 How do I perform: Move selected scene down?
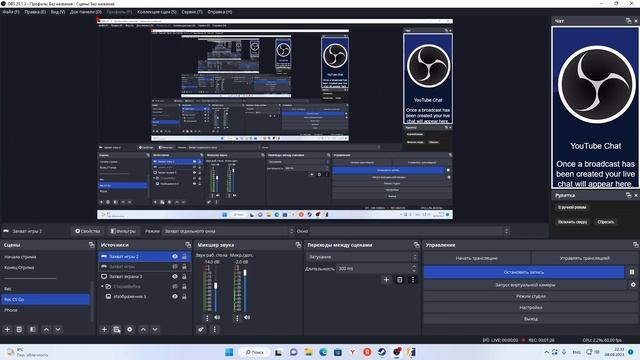point(58,329)
